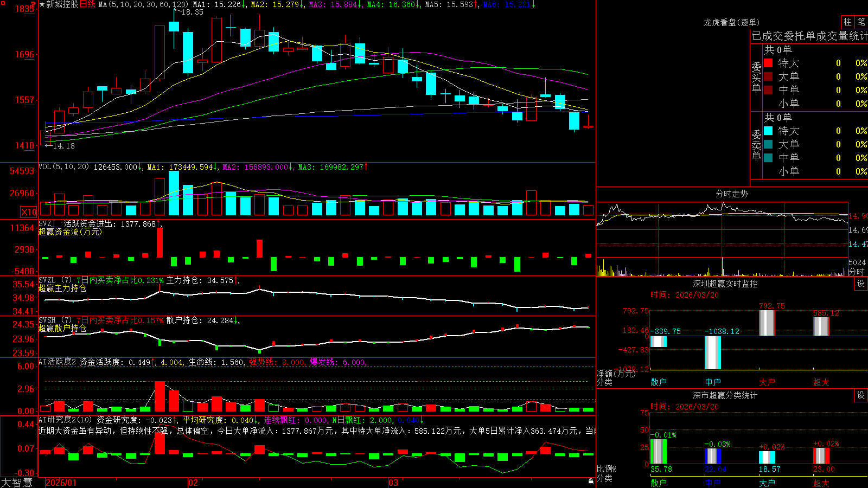Screen dimensions: 868x488
Task: Click the 大智慧 logo at bottom left
Action: coord(17,482)
